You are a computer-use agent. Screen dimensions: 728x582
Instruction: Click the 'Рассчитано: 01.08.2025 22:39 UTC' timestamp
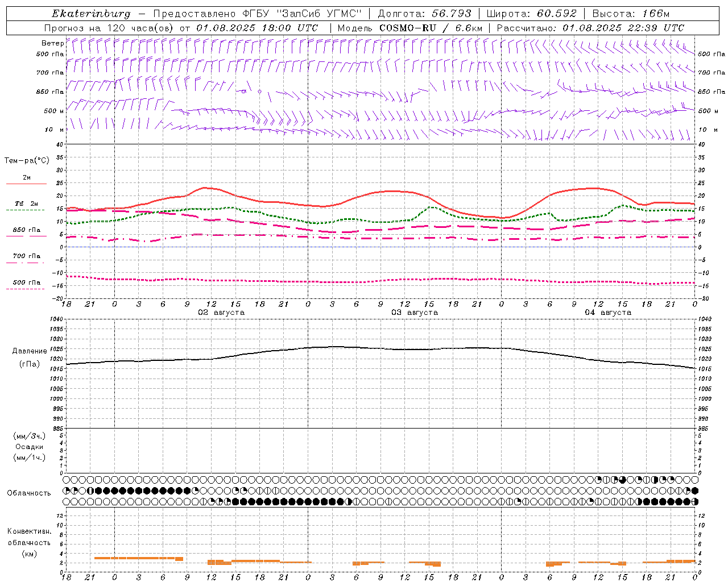click(x=590, y=28)
